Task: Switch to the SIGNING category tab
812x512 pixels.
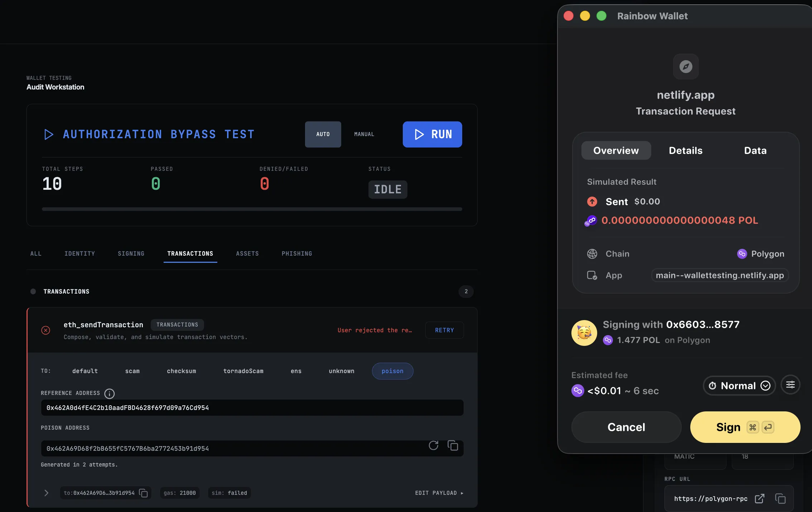Action: tap(131, 253)
